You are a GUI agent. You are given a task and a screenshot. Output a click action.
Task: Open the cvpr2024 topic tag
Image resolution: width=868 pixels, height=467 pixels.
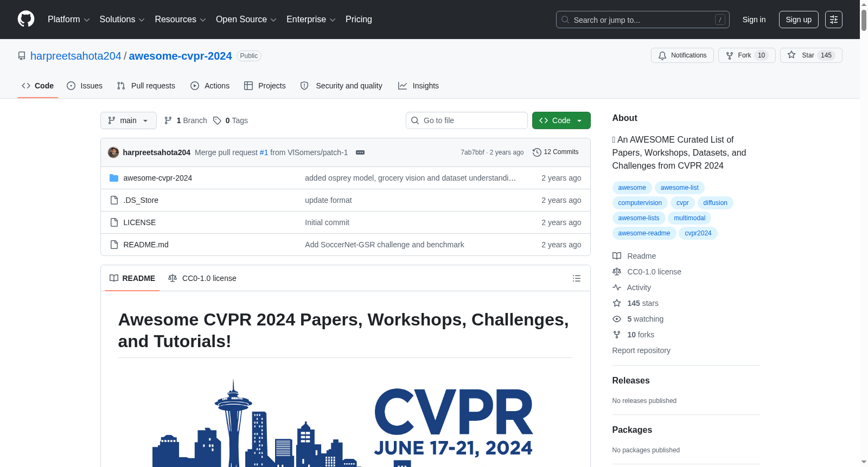point(698,233)
